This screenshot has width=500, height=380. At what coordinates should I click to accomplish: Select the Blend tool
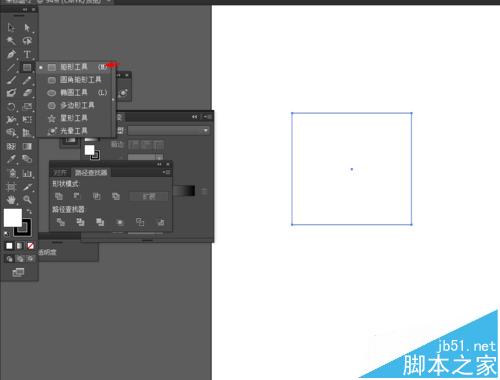tap(27, 159)
